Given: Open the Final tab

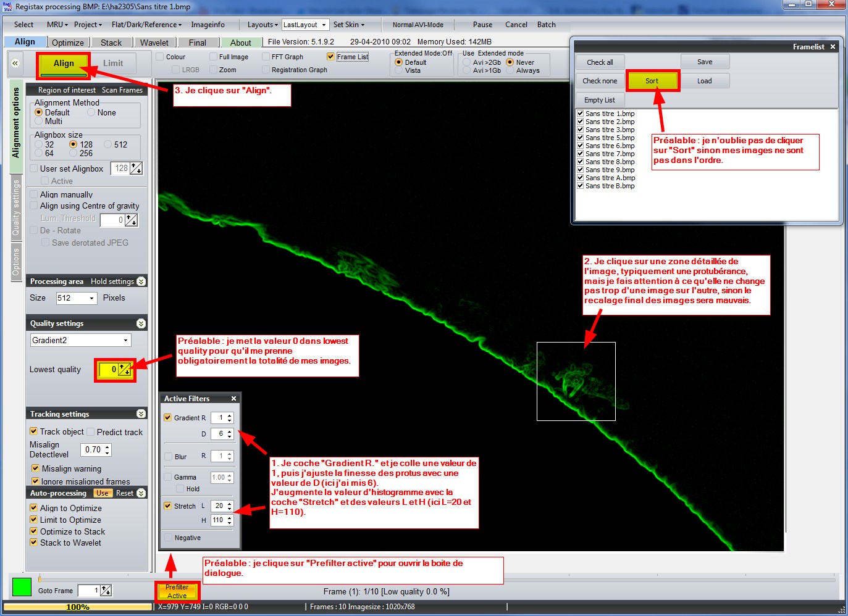Looking at the screenshot, I should [198, 43].
